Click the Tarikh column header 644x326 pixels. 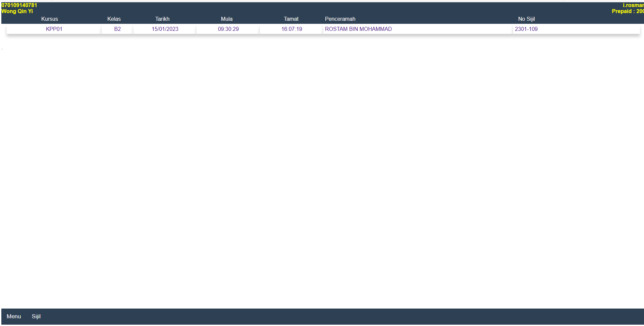162,19
